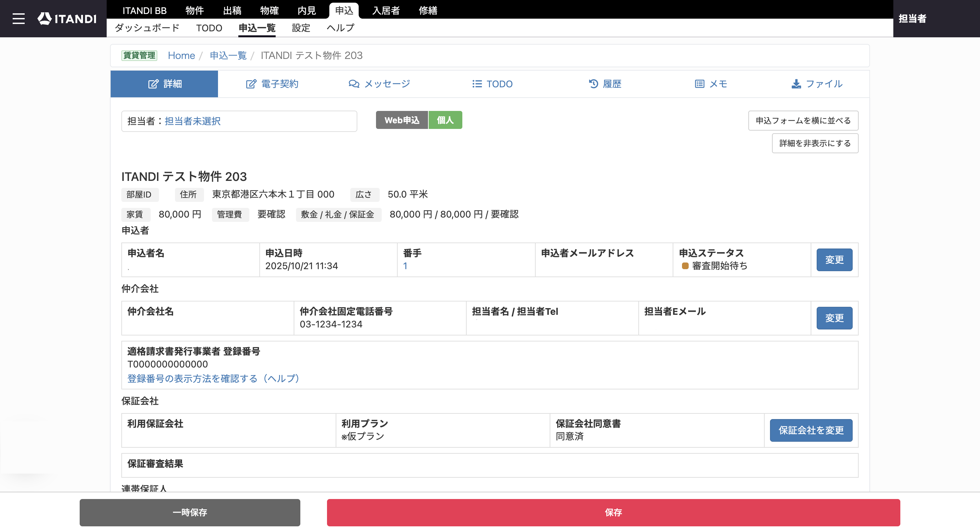980x531 pixels.
Task: Open the 入居者 top menu
Action: 386,11
